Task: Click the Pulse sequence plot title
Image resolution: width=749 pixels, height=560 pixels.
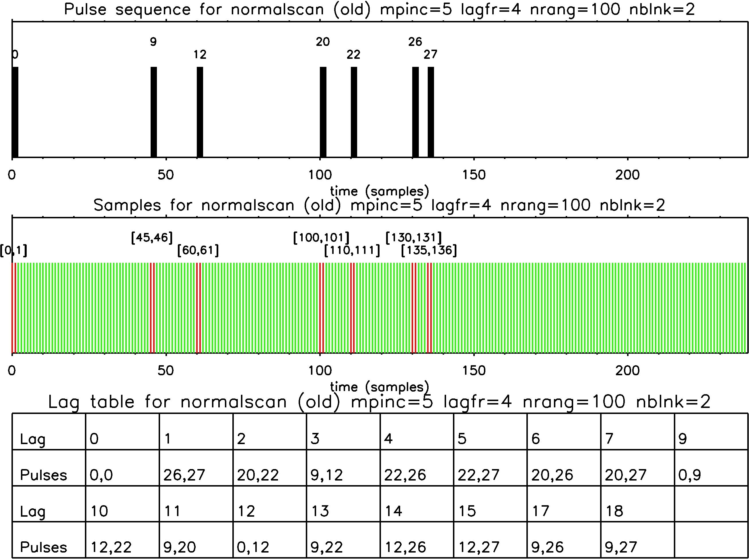Action: click(379, 9)
